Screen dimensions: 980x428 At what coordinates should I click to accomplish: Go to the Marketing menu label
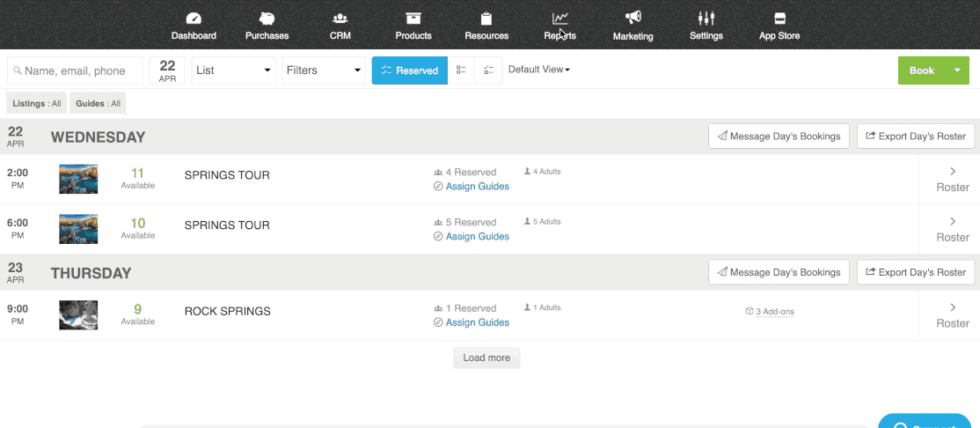pos(633,36)
